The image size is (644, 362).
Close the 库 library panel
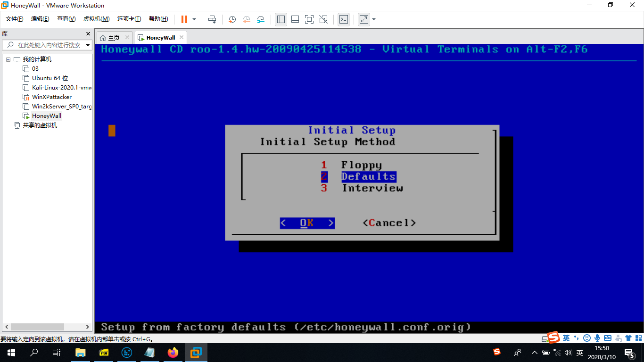coord(88,34)
